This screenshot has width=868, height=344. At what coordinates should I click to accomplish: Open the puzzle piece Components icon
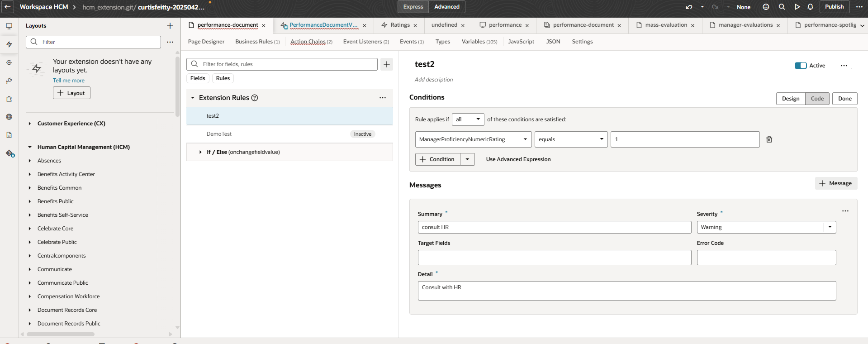point(9,99)
